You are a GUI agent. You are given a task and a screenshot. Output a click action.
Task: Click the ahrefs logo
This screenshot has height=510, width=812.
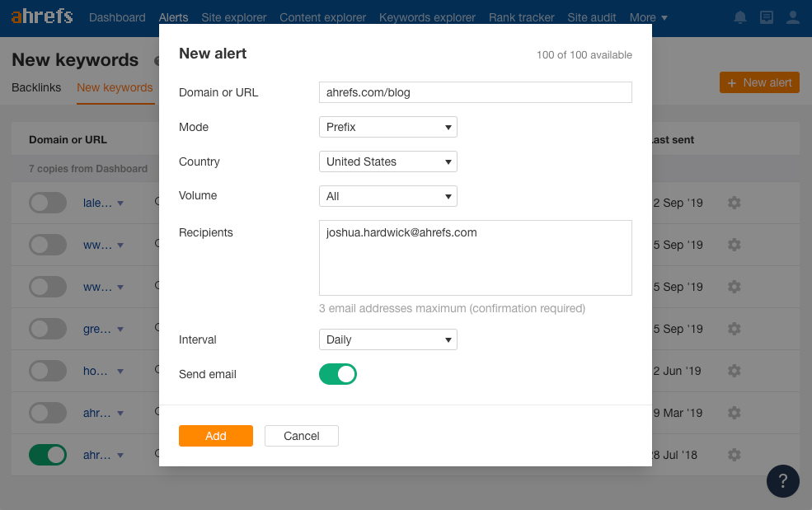click(42, 16)
